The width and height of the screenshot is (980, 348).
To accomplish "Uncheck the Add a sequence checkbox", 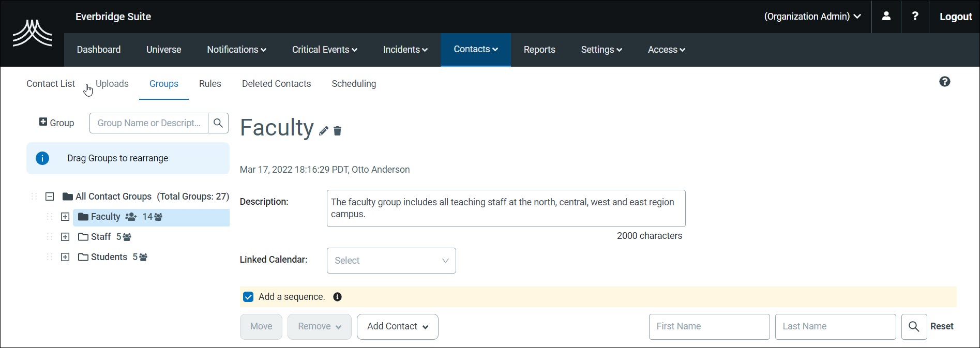I will (x=248, y=297).
